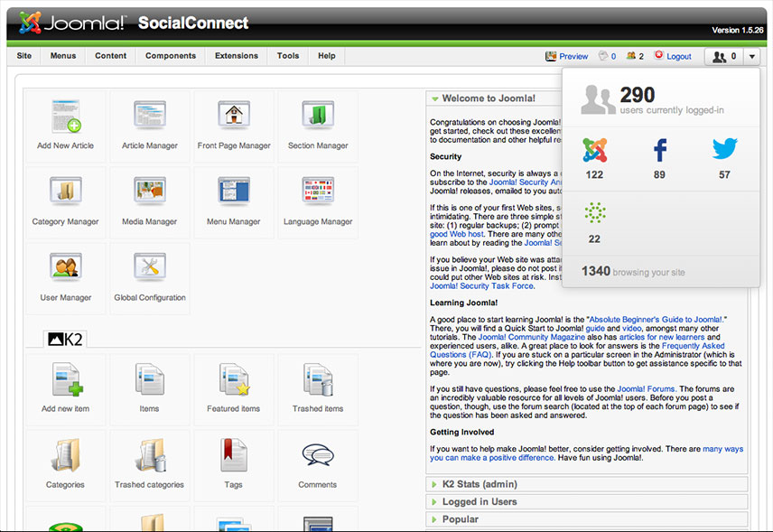Click the Preview link
The width and height of the screenshot is (773, 532).
click(573, 56)
